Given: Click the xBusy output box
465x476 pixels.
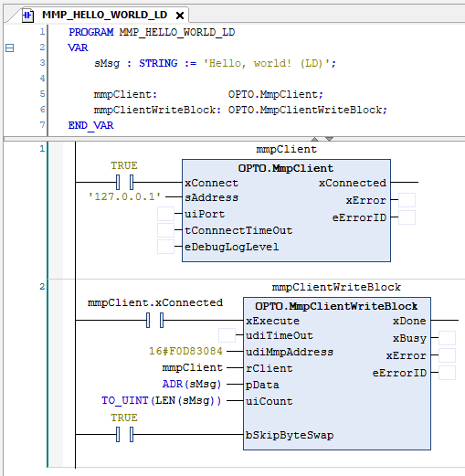Looking at the screenshot, I should (447, 338).
